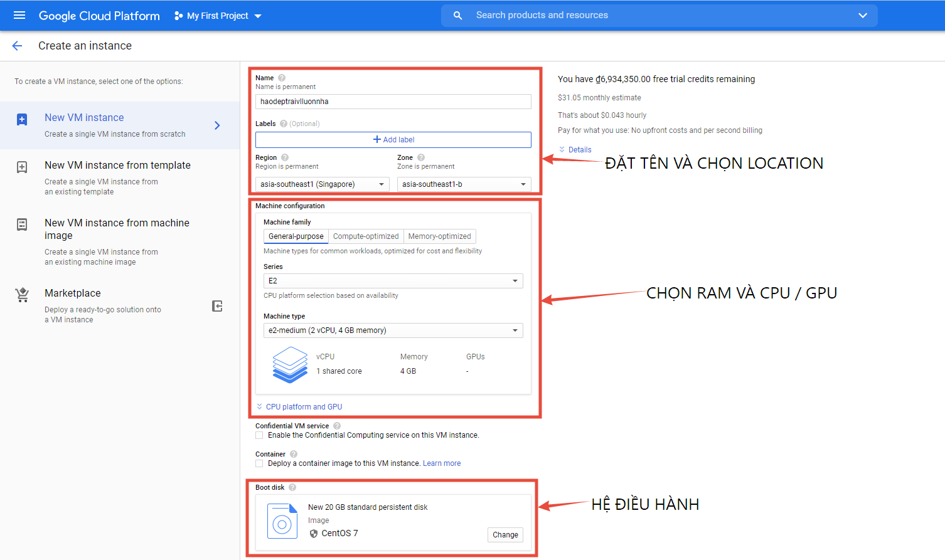Click the Create an instance heading
This screenshot has height=560, width=945.
[85, 46]
